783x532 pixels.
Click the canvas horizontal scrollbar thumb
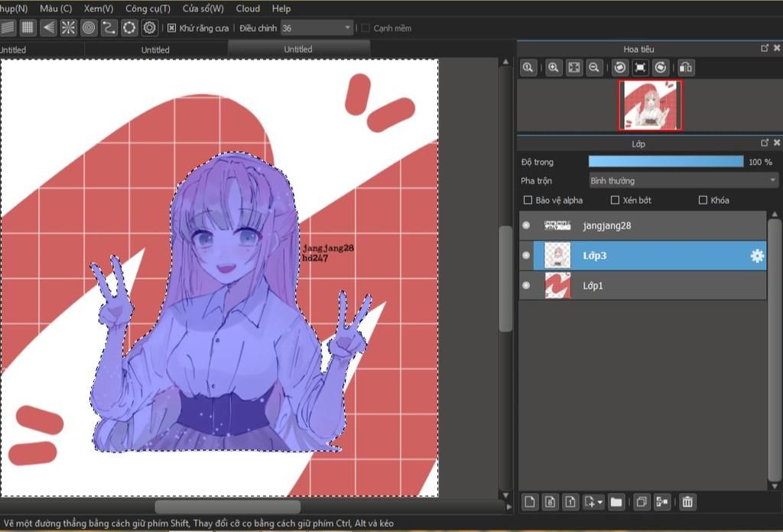click(x=228, y=507)
